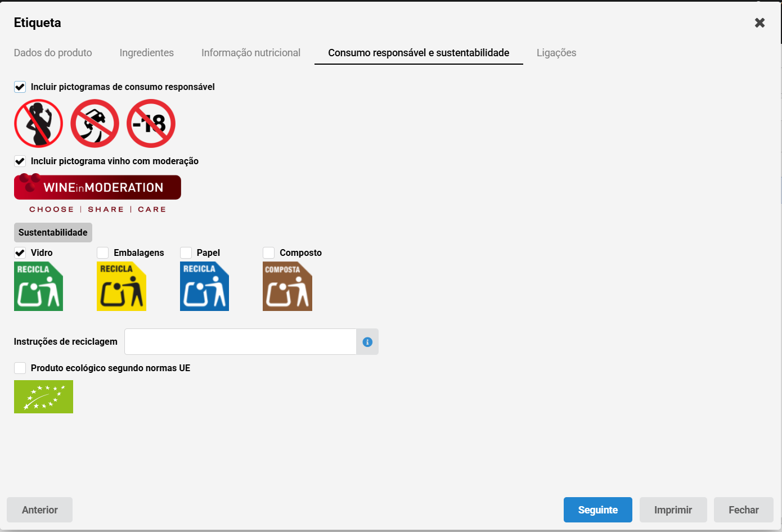This screenshot has width=782, height=532.
Task: Close the Etiqueta dialog with the X
Action: click(759, 22)
